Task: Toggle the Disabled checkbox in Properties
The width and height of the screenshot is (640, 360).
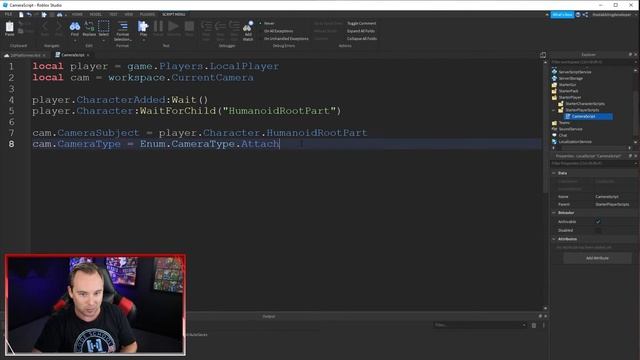Action: click(x=598, y=230)
